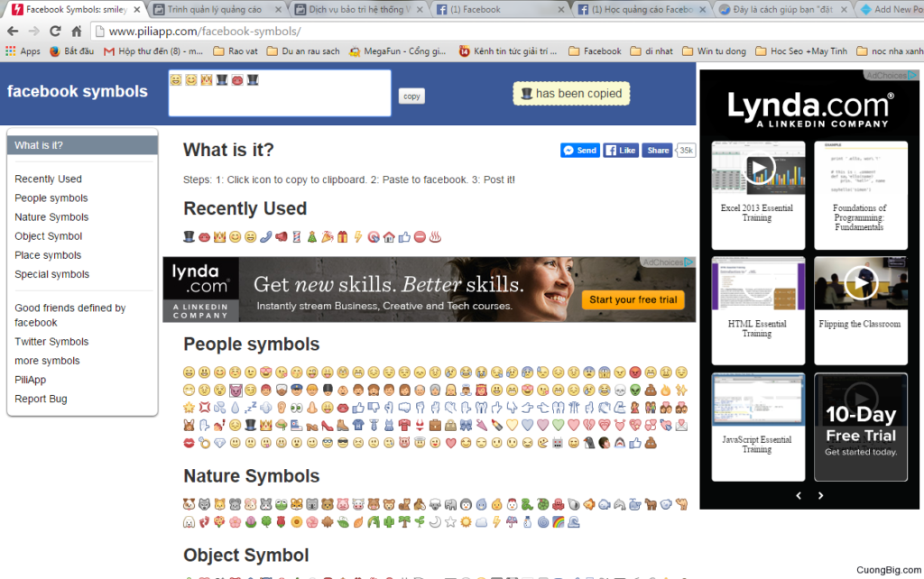Open the Hoc Seo +May Tinh bookmark folder
924x579 pixels.
pos(801,51)
